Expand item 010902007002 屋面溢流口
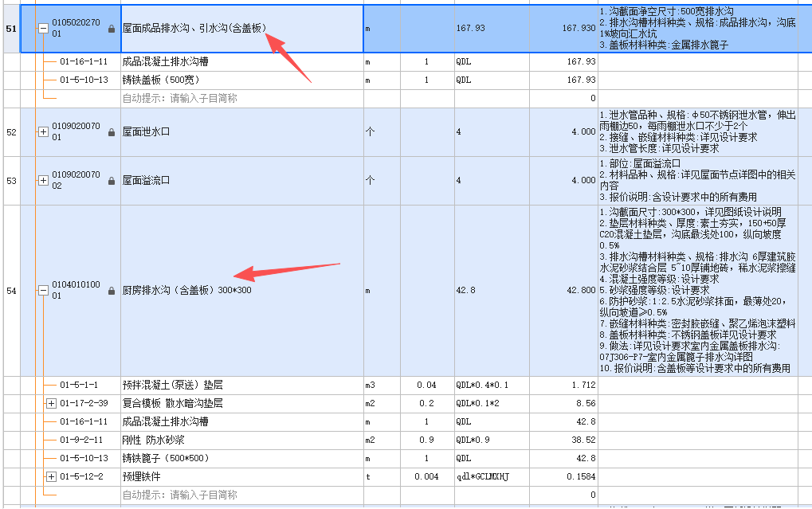812x509 pixels. (44, 181)
